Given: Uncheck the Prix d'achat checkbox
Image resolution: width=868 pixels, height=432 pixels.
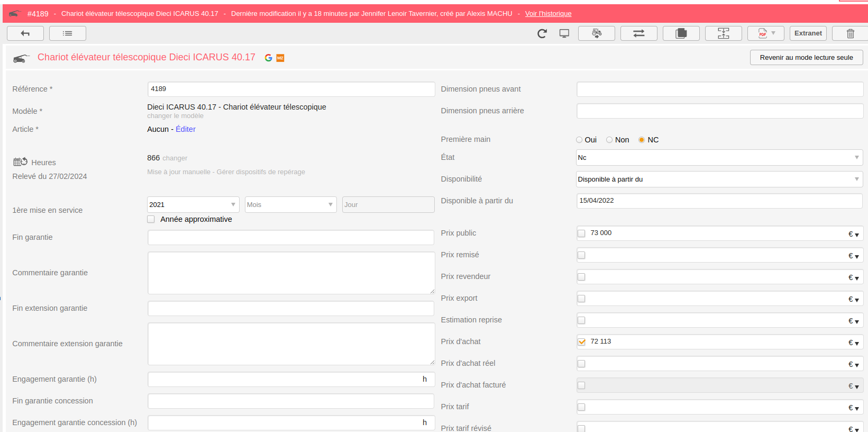Looking at the screenshot, I should 582,342.
